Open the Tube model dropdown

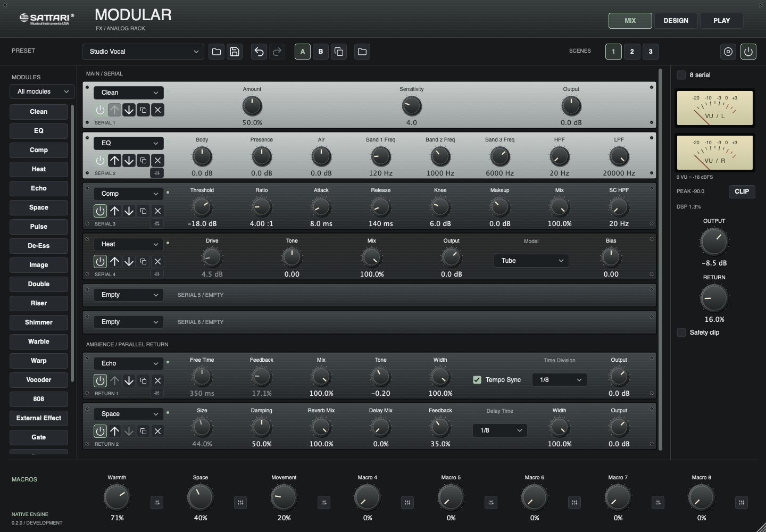[x=531, y=261]
